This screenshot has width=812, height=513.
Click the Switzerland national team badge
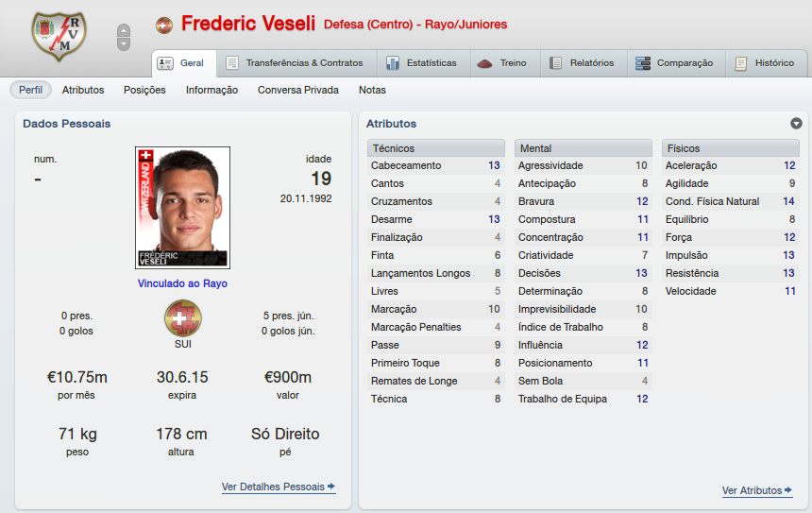pos(182,318)
